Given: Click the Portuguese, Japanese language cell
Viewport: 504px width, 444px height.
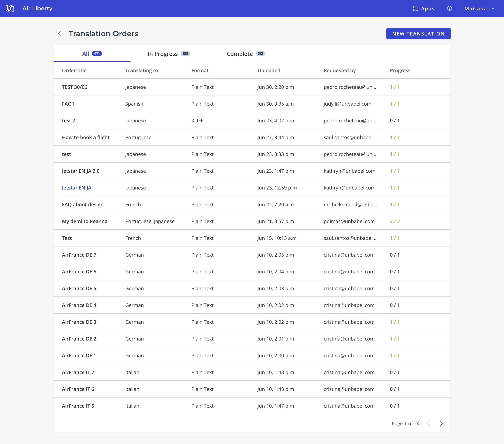Looking at the screenshot, I should coord(150,221).
